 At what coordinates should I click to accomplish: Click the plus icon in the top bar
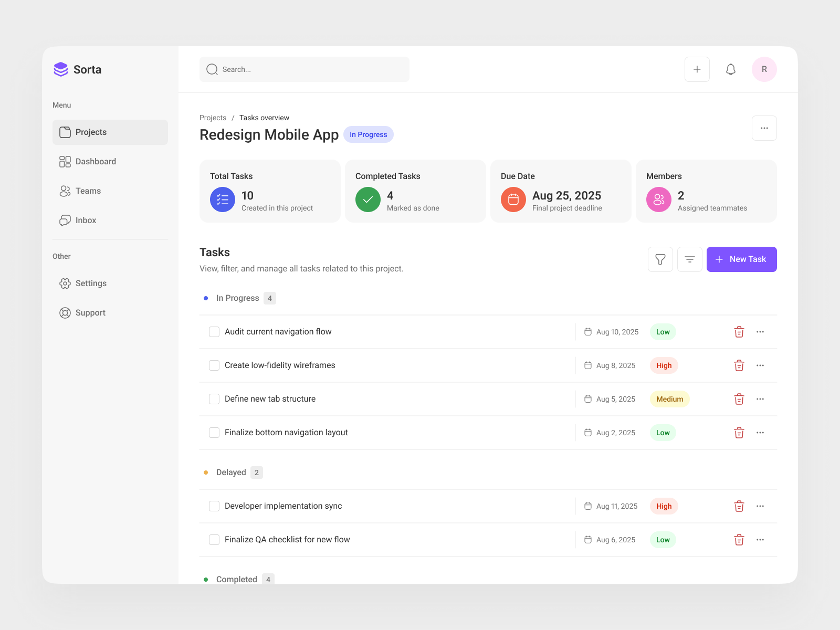click(x=697, y=69)
